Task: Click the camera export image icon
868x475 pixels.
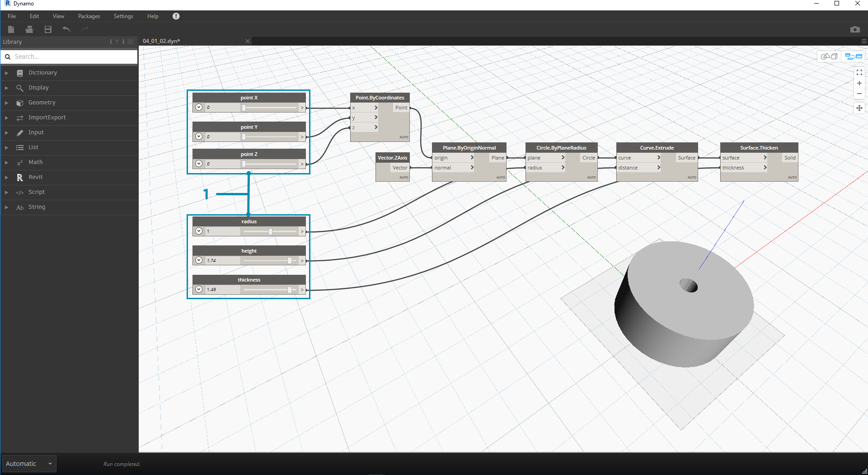Action: pyautogui.click(x=854, y=29)
